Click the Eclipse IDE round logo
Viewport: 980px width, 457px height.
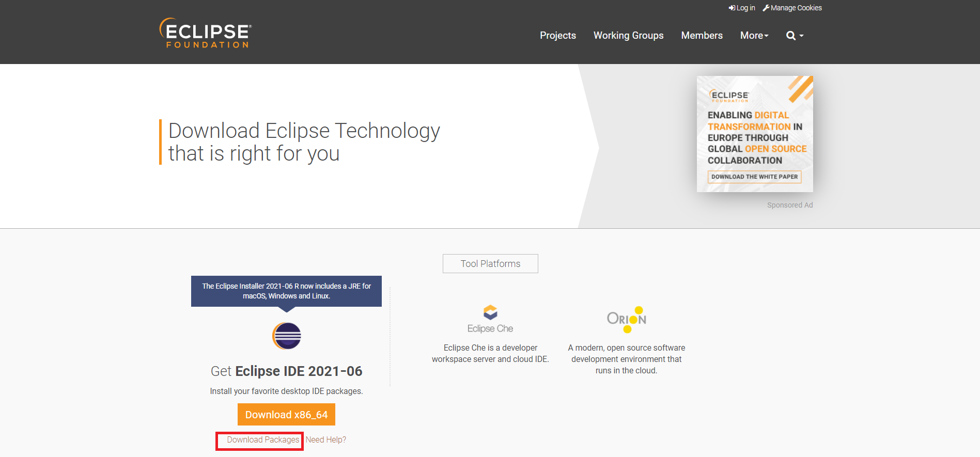pos(287,336)
